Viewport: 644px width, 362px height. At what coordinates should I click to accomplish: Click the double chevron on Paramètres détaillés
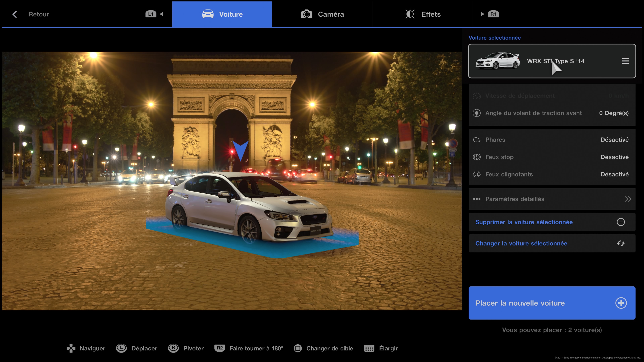628,199
